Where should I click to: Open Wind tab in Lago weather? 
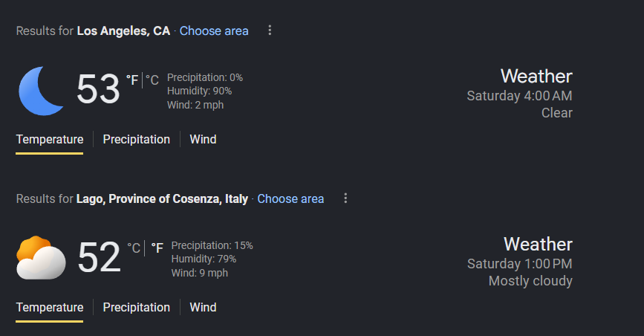(x=203, y=307)
